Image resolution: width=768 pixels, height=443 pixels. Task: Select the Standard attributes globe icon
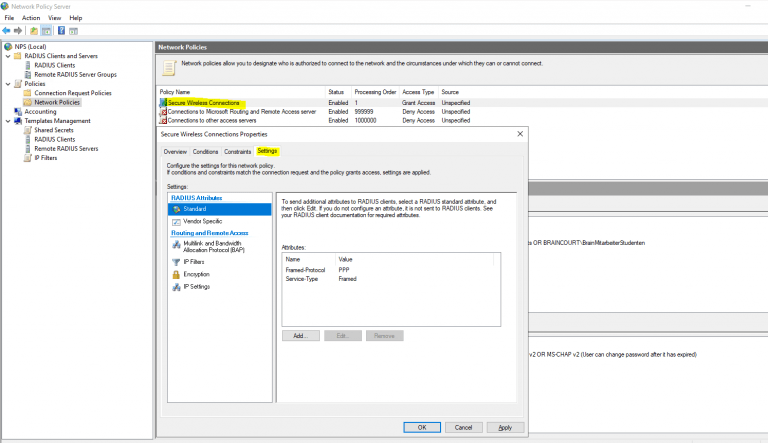pos(176,209)
